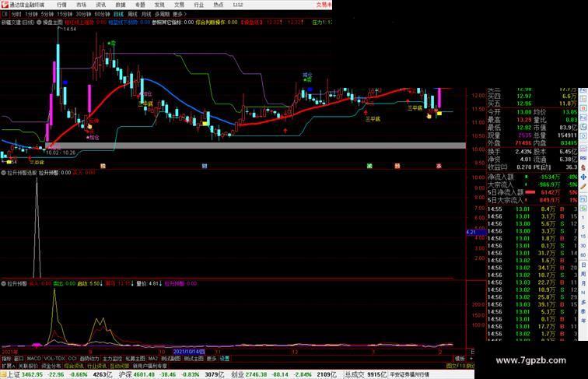Toggle the lower 拉升预警 panel circle icon

coord(3,284)
